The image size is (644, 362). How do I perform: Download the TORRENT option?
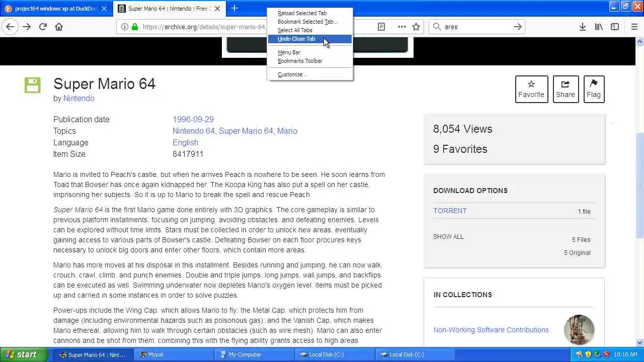tap(450, 211)
